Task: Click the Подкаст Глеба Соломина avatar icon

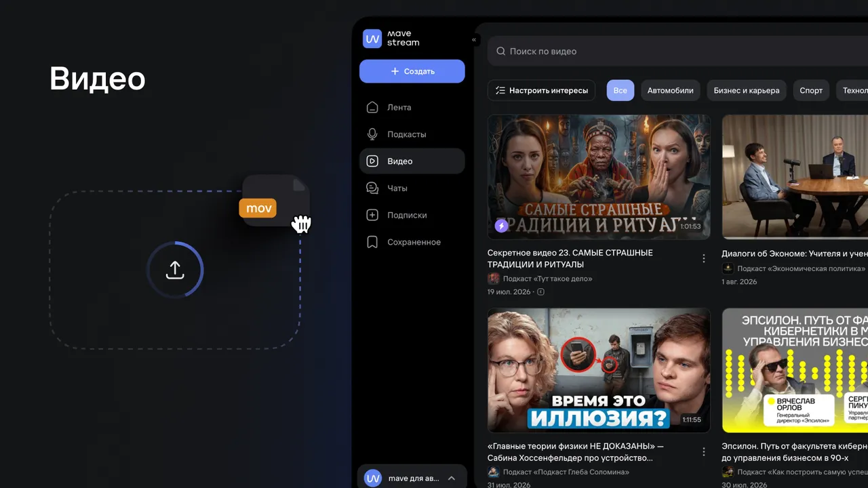Action: [494, 472]
